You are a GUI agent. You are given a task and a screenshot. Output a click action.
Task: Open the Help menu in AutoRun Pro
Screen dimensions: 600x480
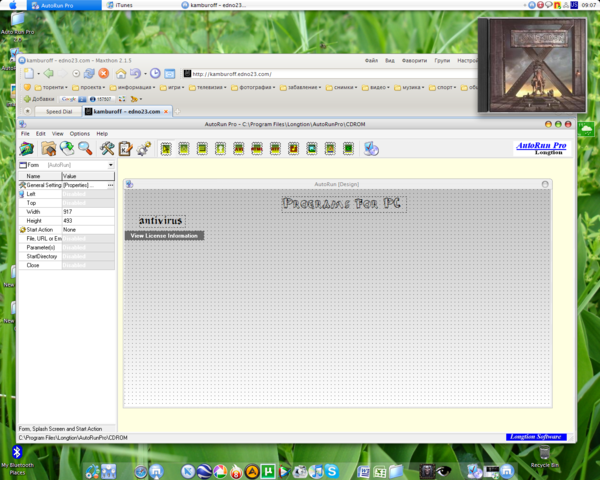102,134
